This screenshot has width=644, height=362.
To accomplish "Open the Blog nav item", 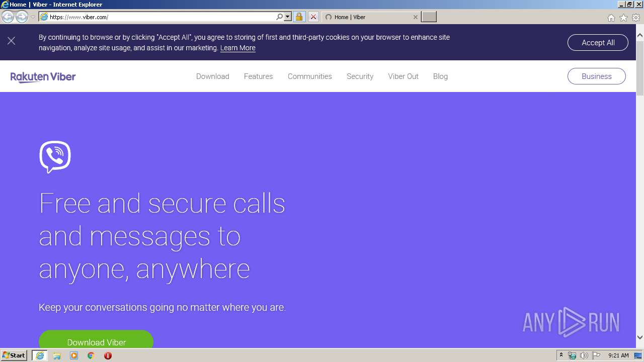I will coord(440,76).
